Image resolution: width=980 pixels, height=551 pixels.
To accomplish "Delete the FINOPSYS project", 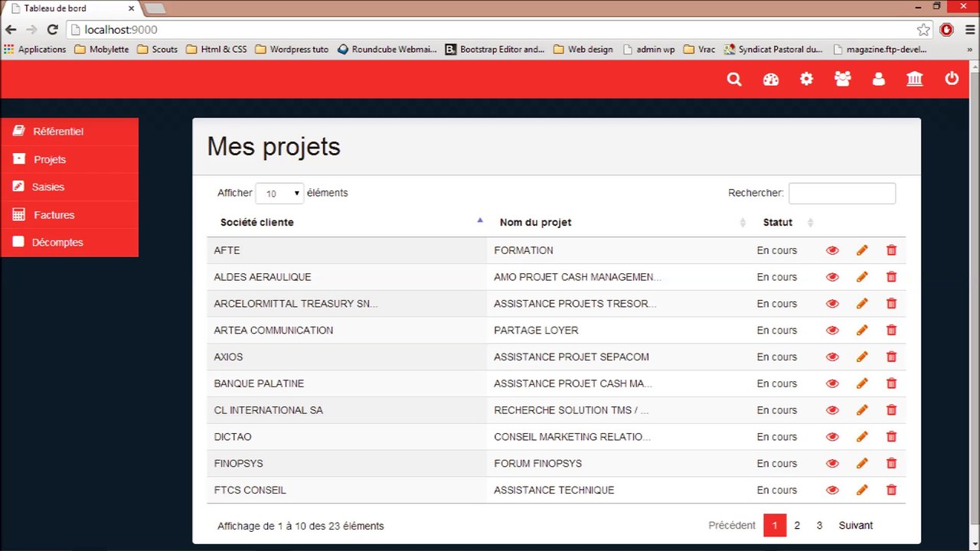I will 891,463.
